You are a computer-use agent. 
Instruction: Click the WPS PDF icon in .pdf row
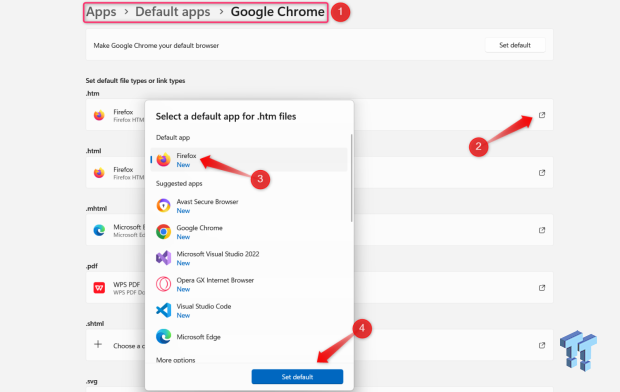click(x=99, y=288)
